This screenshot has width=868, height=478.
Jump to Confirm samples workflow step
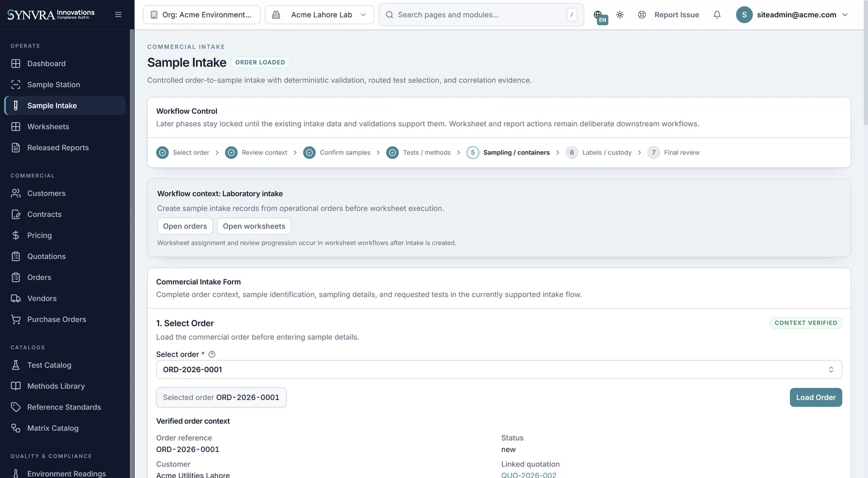(337, 153)
